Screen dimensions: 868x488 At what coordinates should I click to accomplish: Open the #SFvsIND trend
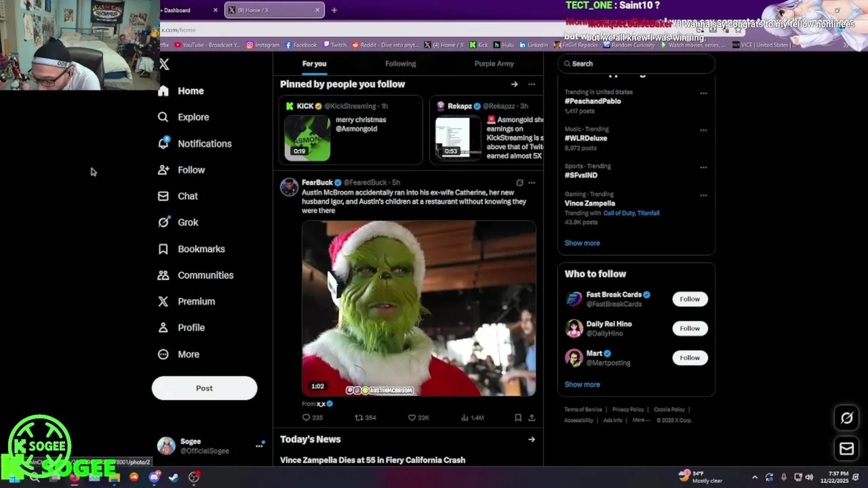point(581,175)
